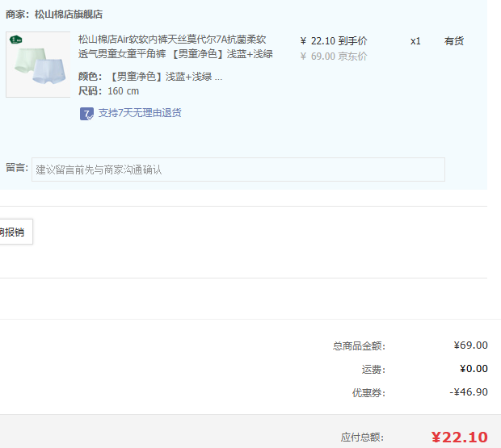Open the 支持7天无理由退货 link
Image resolution: width=501 pixels, height=448 pixels.
tap(140, 113)
